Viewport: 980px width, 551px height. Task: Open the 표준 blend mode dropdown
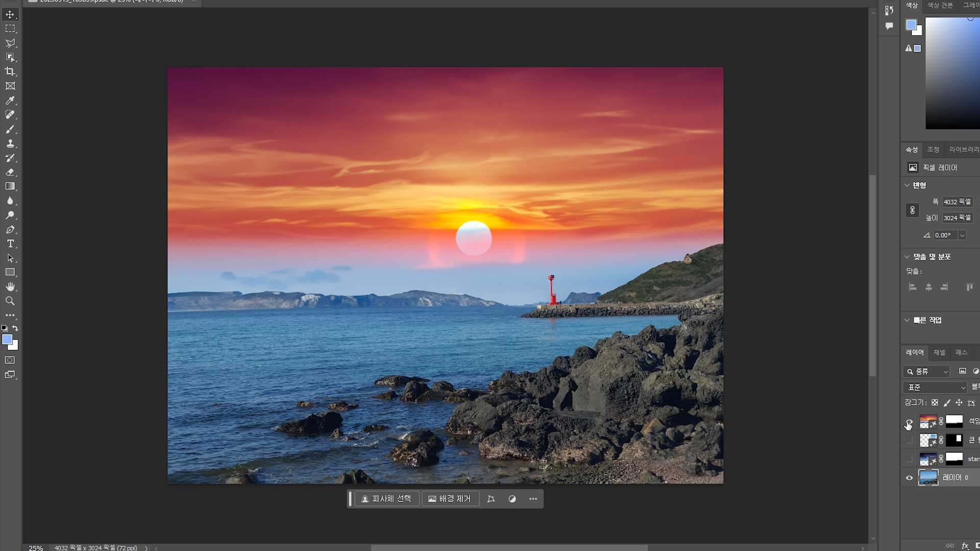(x=935, y=388)
